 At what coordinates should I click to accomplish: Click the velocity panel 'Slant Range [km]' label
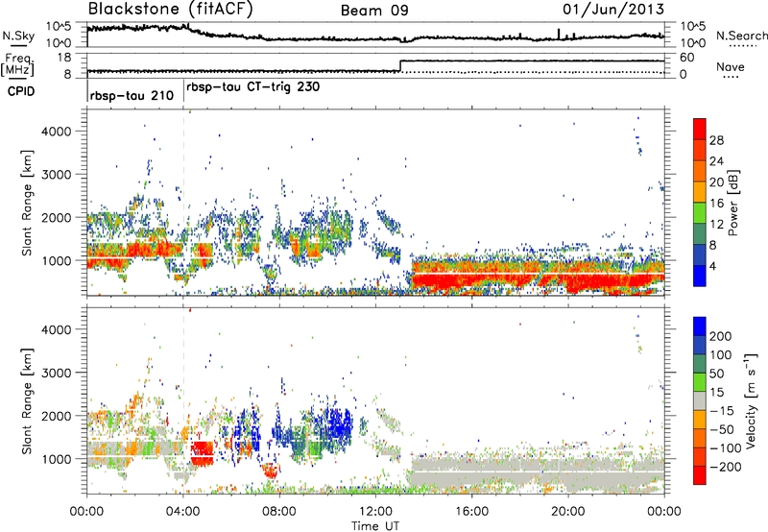coord(27,401)
